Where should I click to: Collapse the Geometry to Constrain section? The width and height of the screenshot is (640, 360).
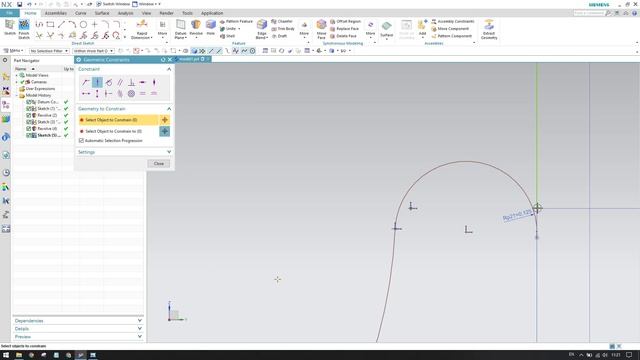click(x=169, y=109)
